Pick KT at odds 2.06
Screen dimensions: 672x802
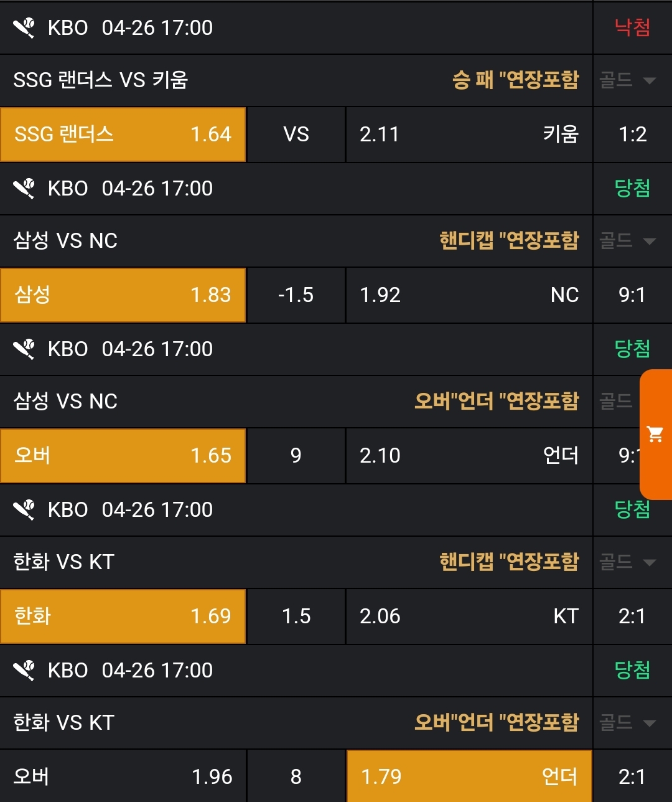click(x=469, y=616)
